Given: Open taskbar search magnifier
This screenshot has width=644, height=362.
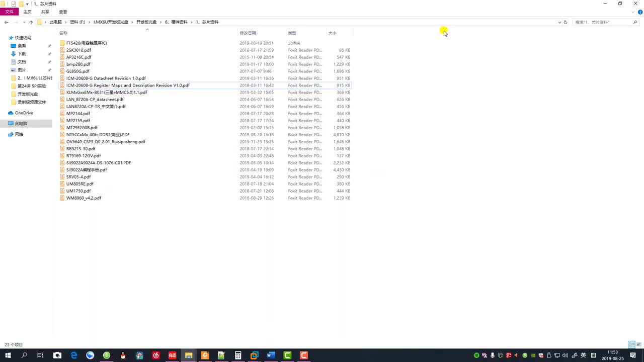Looking at the screenshot, I should coord(24,355).
